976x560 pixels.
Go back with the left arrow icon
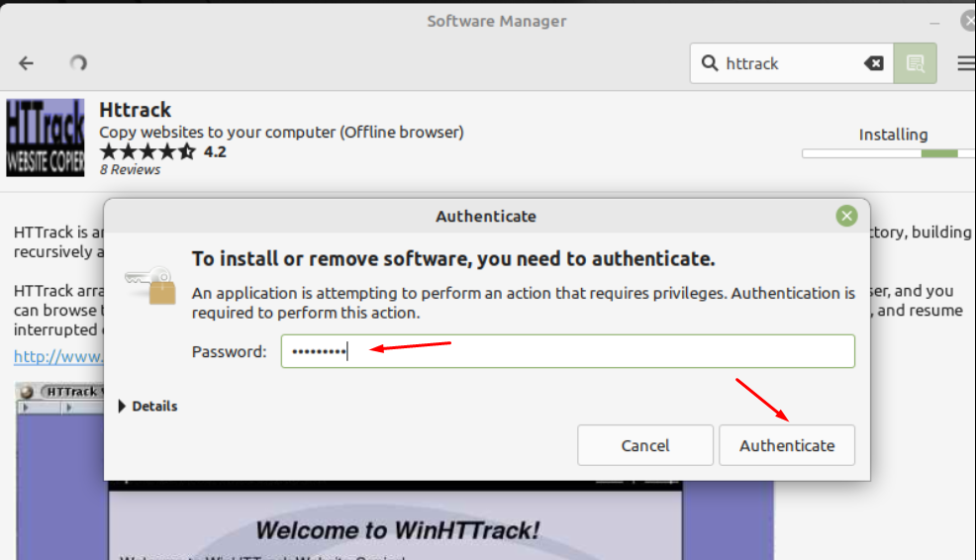pos(26,63)
